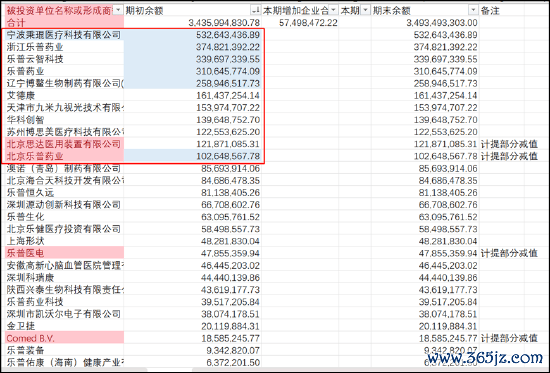
Task: Select the 深圳源动创新科技有限公司 name cell
Action: tap(64, 205)
